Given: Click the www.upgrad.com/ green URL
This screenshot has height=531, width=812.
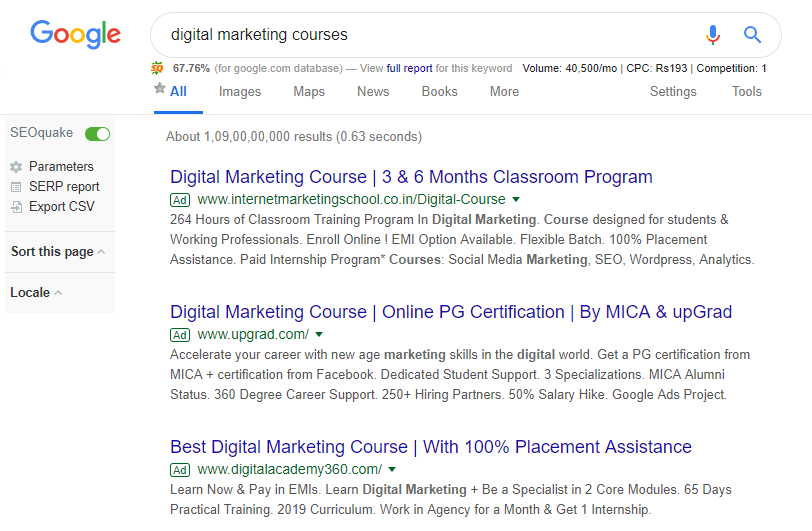Looking at the screenshot, I should coord(253,335).
